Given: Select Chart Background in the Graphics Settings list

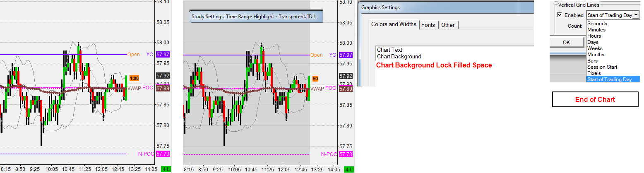Looking at the screenshot, I should coord(399,57).
